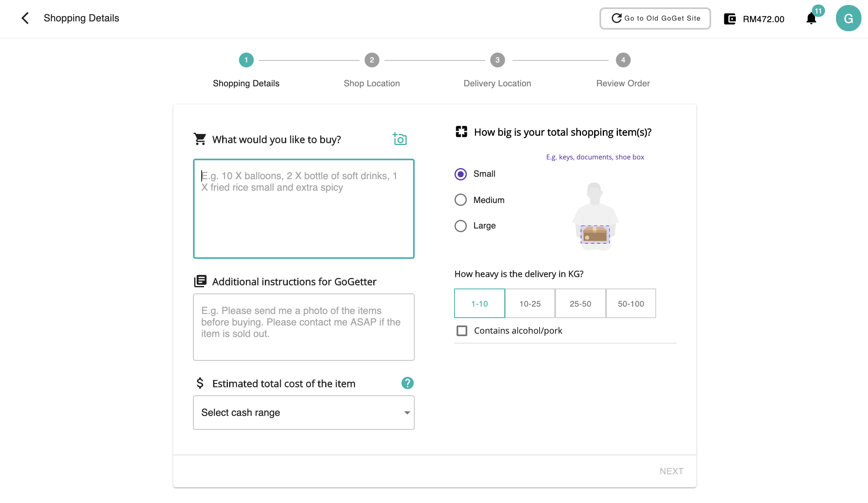Click the cost help question mark icon
This screenshot has height=503, width=868.
coord(407,383)
